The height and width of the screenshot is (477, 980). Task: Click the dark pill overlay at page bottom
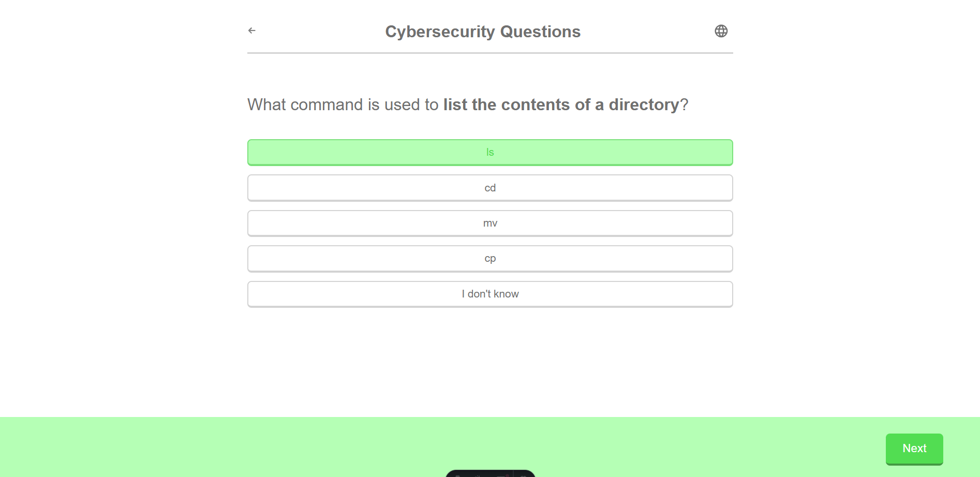coord(490,473)
